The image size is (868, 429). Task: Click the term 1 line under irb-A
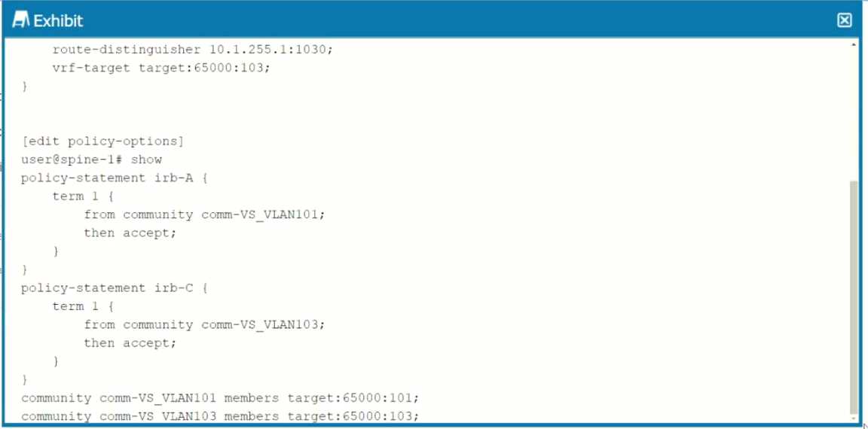(83, 196)
